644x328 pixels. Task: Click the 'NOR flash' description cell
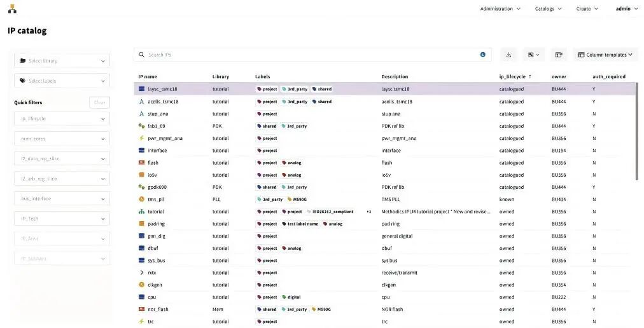click(392, 310)
